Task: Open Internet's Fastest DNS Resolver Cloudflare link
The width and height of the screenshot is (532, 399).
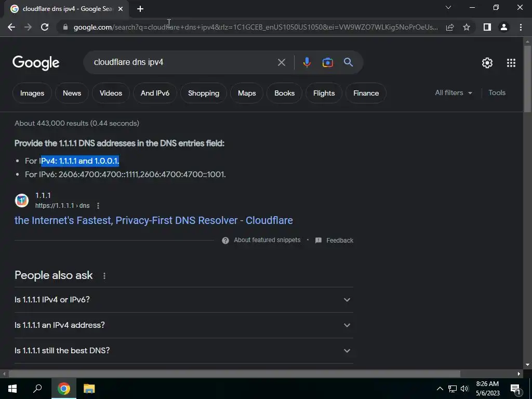Action: [153, 220]
